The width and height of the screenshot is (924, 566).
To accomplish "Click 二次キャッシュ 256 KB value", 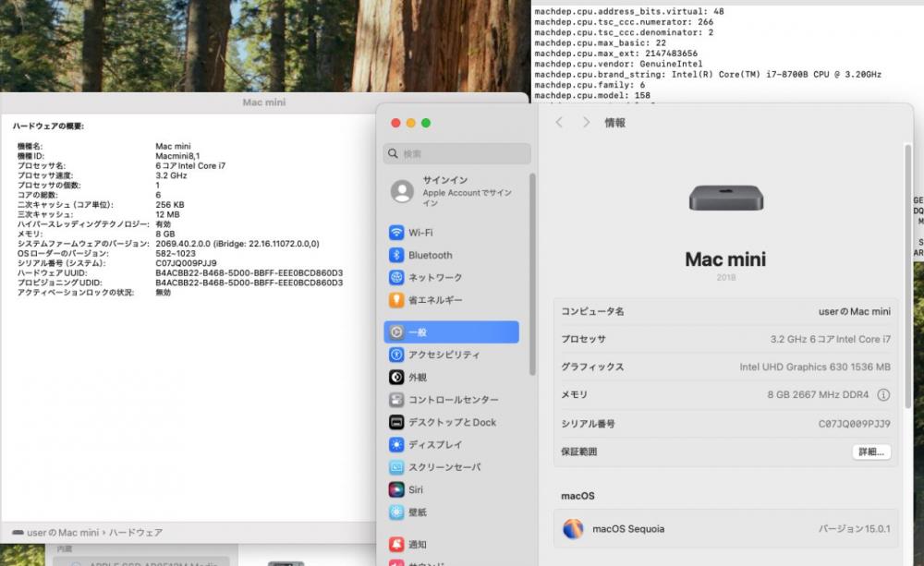I will (170, 205).
